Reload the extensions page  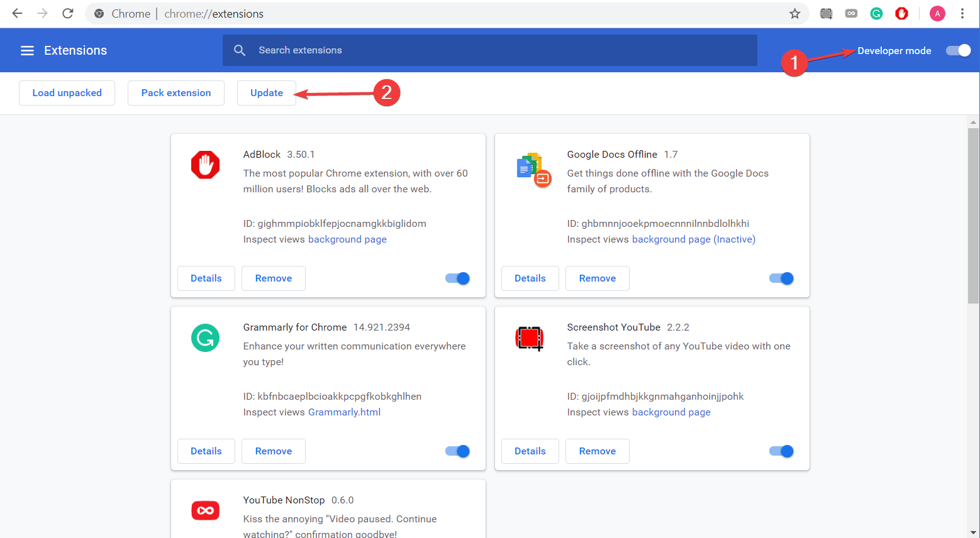pyautogui.click(x=68, y=13)
